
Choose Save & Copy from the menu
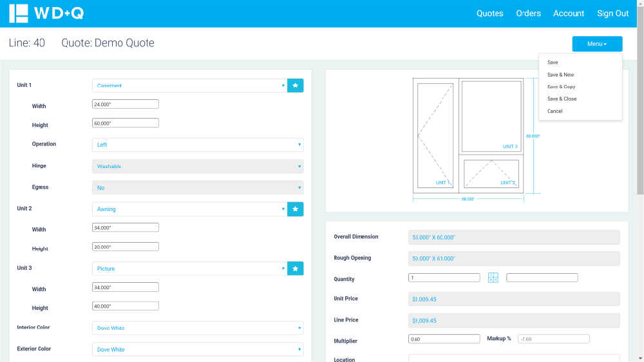click(561, 87)
